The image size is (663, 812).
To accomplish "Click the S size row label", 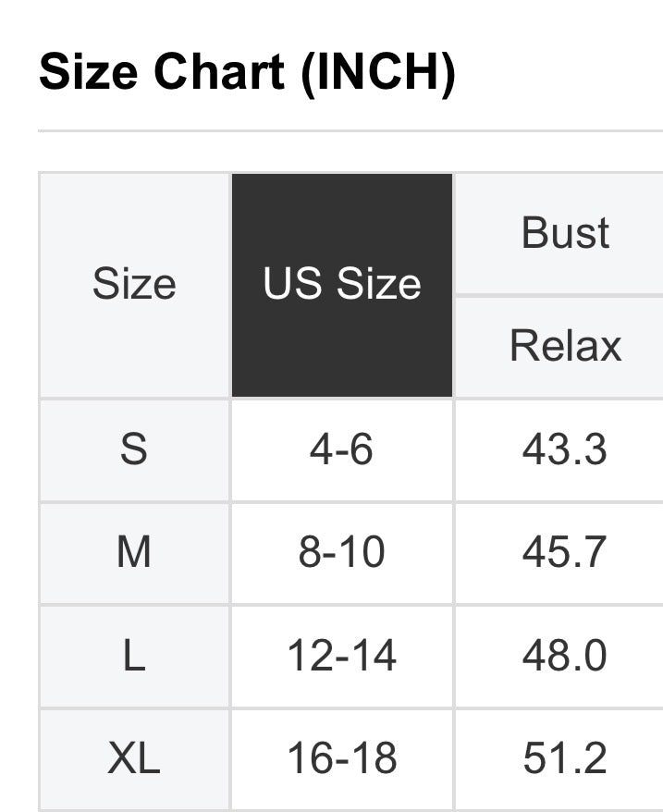I will [x=134, y=450].
